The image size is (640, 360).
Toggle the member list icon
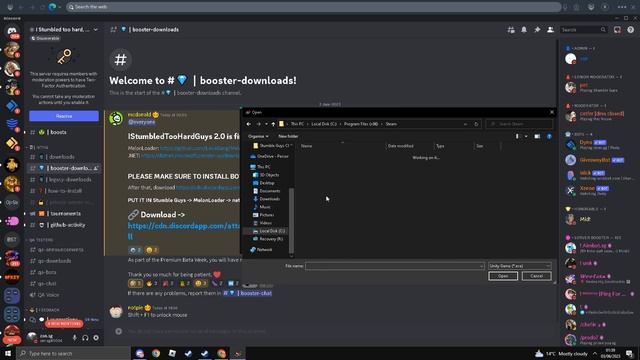pyautogui.click(x=550, y=30)
